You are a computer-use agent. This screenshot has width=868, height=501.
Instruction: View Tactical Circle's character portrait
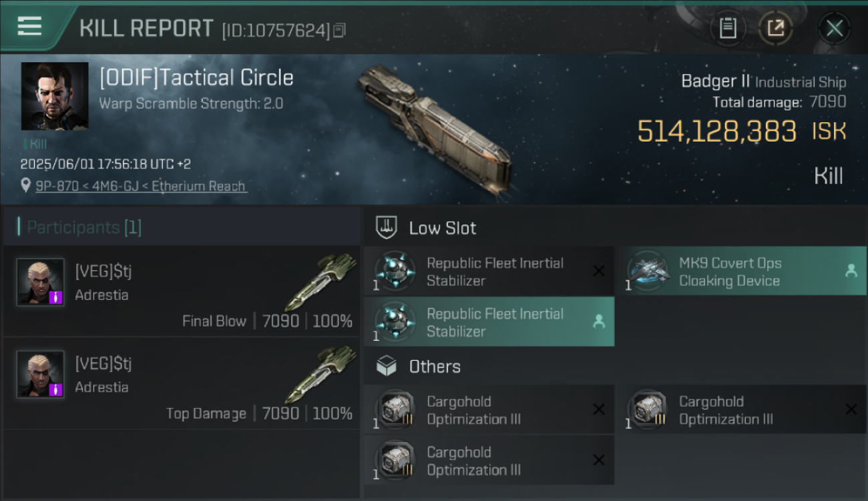point(55,96)
